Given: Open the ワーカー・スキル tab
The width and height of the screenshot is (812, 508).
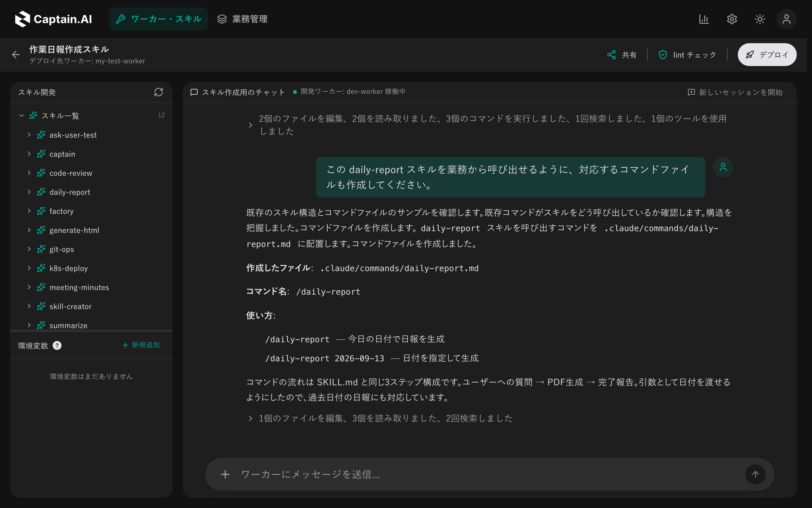Looking at the screenshot, I should click(158, 19).
